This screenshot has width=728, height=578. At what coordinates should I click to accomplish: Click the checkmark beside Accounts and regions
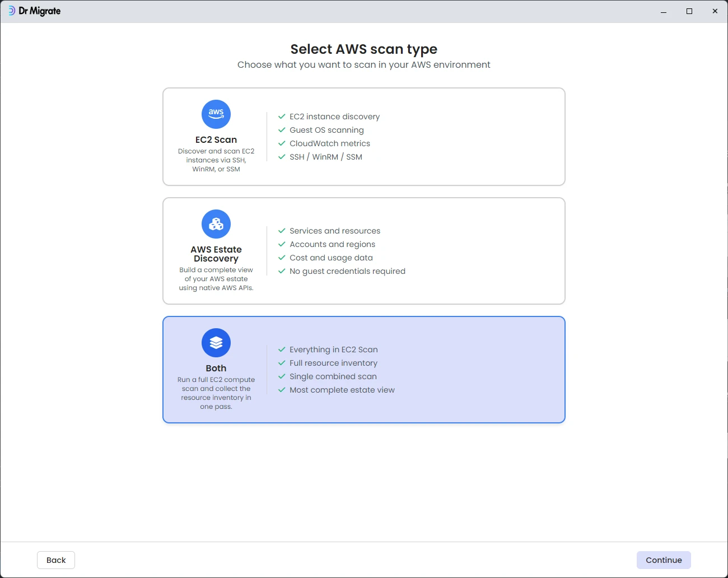(282, 244)
